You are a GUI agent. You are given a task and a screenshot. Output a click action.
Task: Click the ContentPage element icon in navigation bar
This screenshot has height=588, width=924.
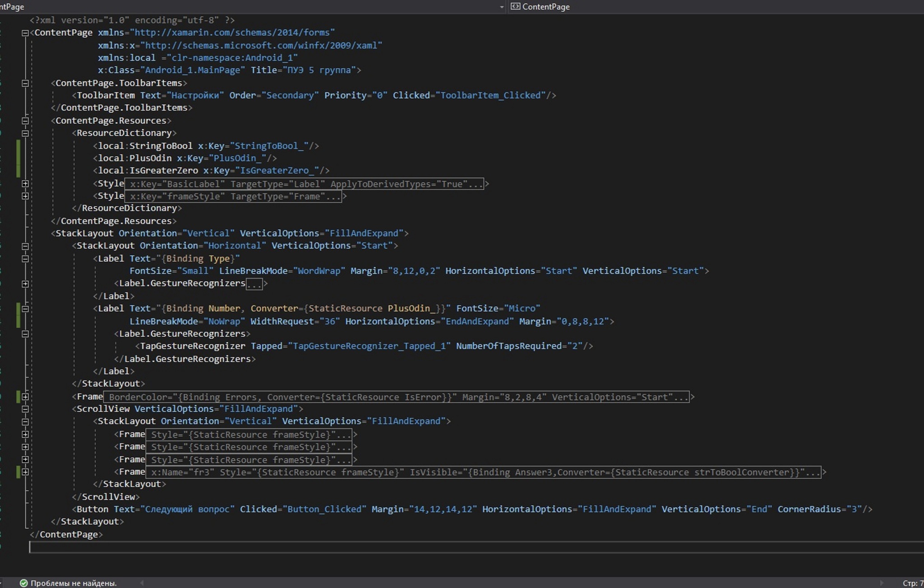click(515, 6)
